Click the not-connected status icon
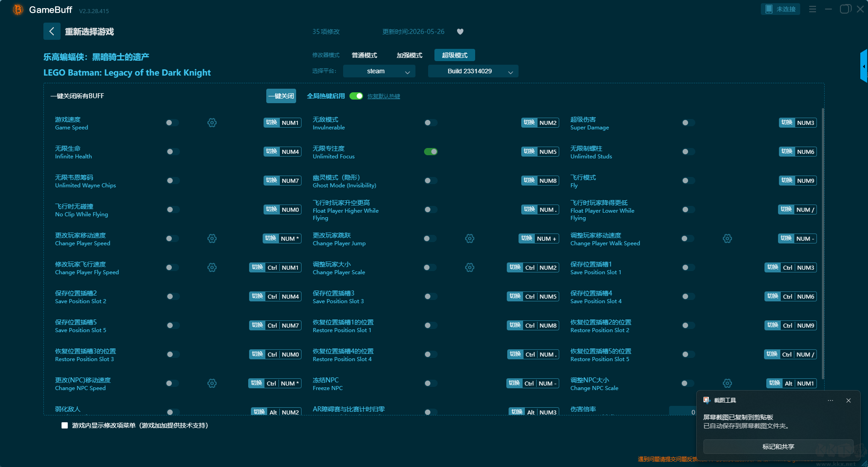Viewport: 868px width, 467px height. 769,9
